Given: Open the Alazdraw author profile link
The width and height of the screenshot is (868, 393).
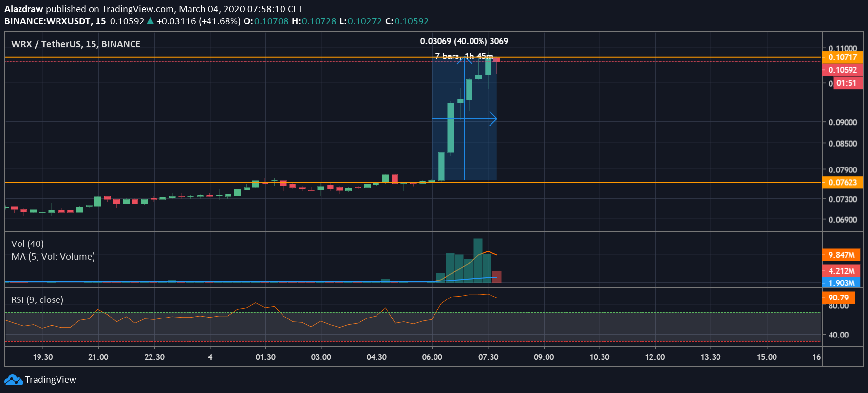Looking at the screenshot, I should [x=24, y=9].
